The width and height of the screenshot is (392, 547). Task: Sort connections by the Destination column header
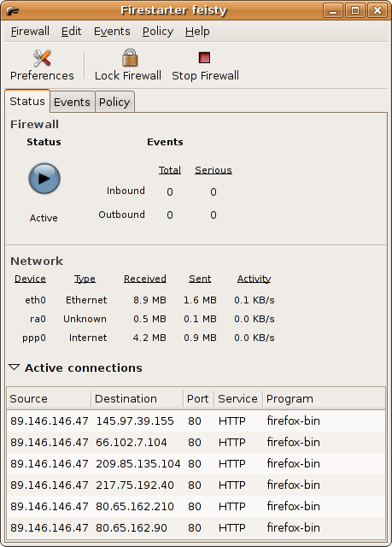pos(137,398)
